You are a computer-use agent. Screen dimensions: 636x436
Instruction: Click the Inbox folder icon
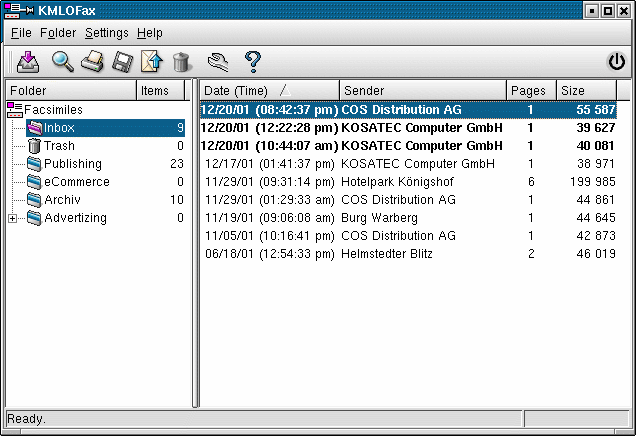coord(35,128)
